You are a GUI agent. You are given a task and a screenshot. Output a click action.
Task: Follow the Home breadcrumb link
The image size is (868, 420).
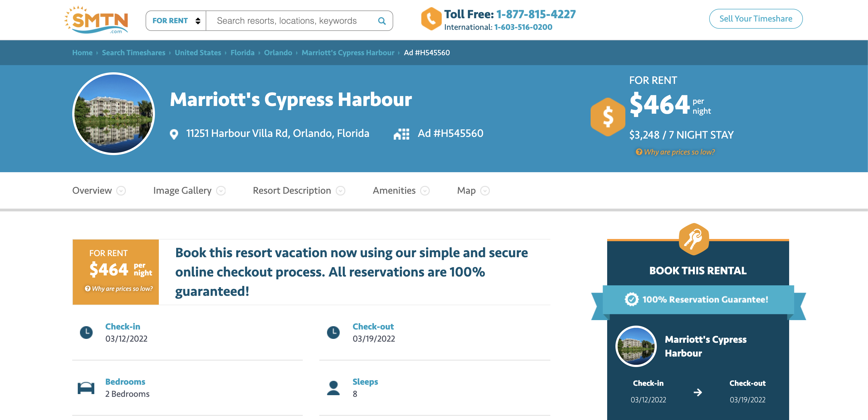tap(82, 53)
